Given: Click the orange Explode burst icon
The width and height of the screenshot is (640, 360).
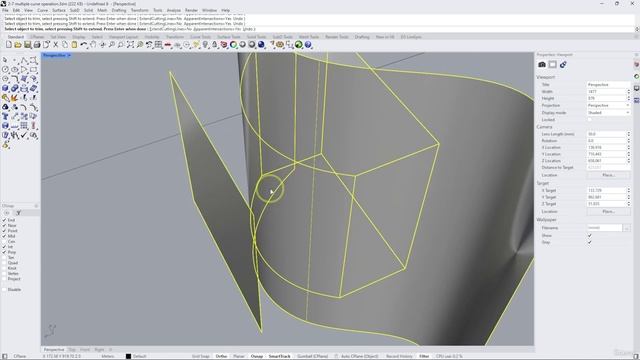Looking at the screenshot, I should 15,98.
